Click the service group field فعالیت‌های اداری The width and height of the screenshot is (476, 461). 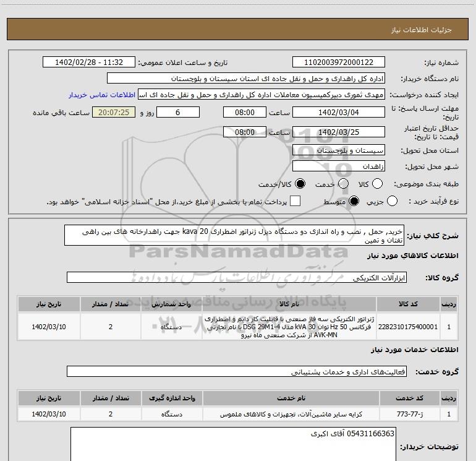[237, 372]
